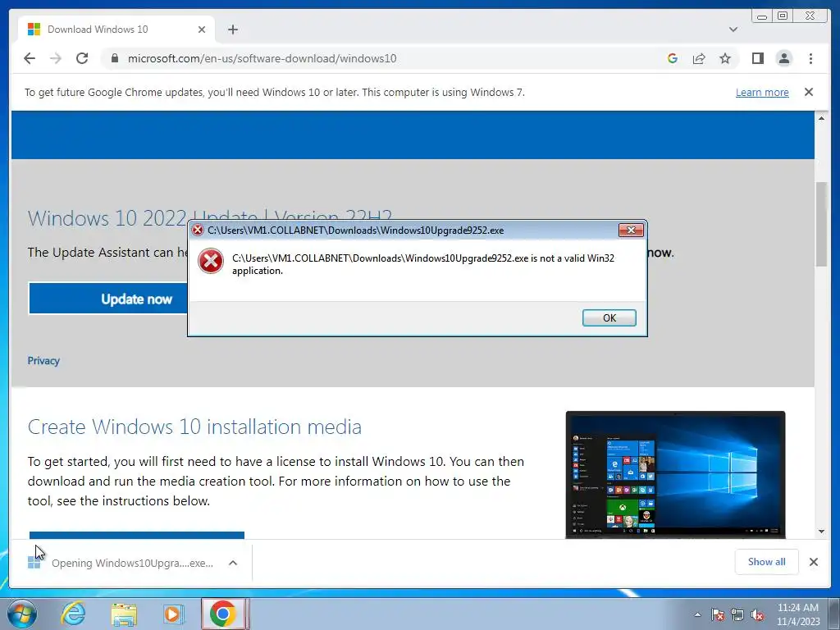Select the Download Windows 10 tab
The width and height of the screenshot is (840, 630).
coord(116,30)
